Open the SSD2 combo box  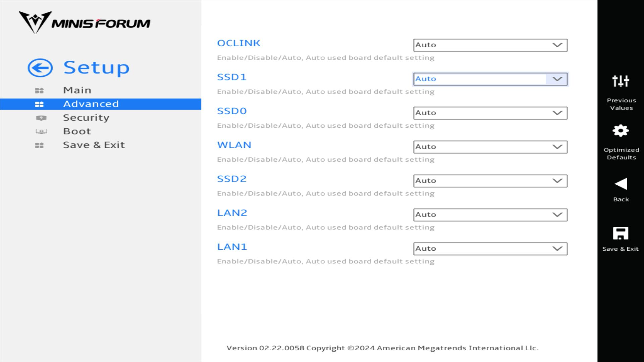coord(490,181)
